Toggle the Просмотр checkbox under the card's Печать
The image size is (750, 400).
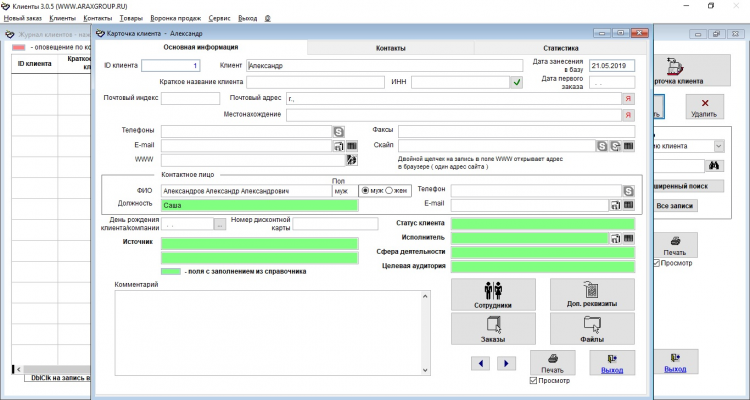(x=533, y=381)
